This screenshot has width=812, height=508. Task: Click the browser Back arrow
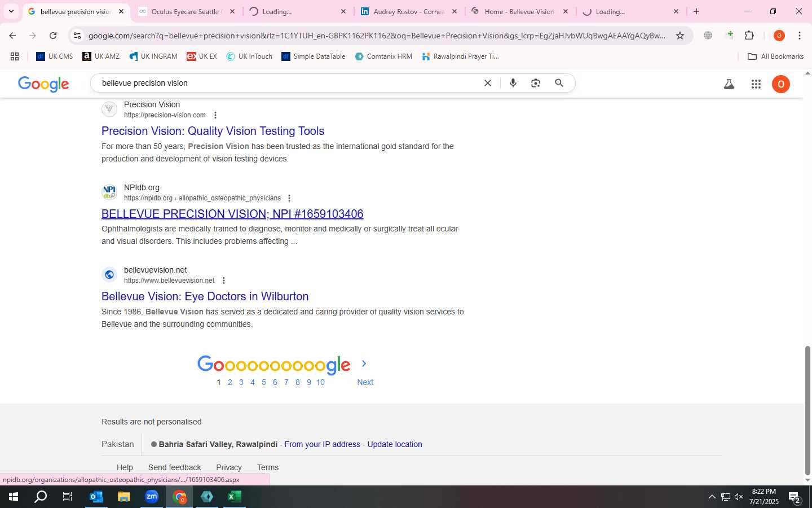[12, 36]
